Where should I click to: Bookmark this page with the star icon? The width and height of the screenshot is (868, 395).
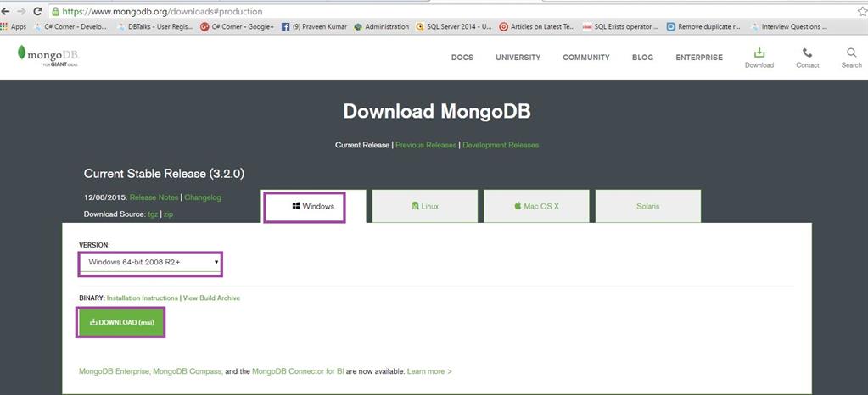click(x=862, y=11)
